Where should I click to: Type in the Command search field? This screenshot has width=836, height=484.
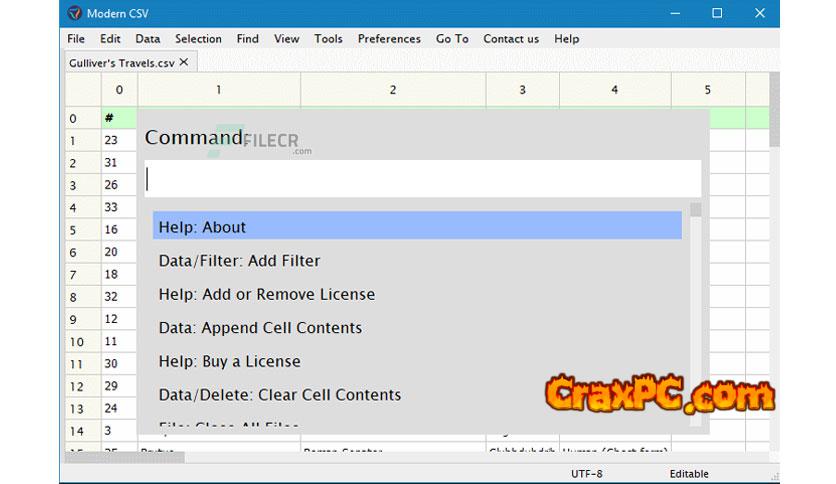[422, 179]
